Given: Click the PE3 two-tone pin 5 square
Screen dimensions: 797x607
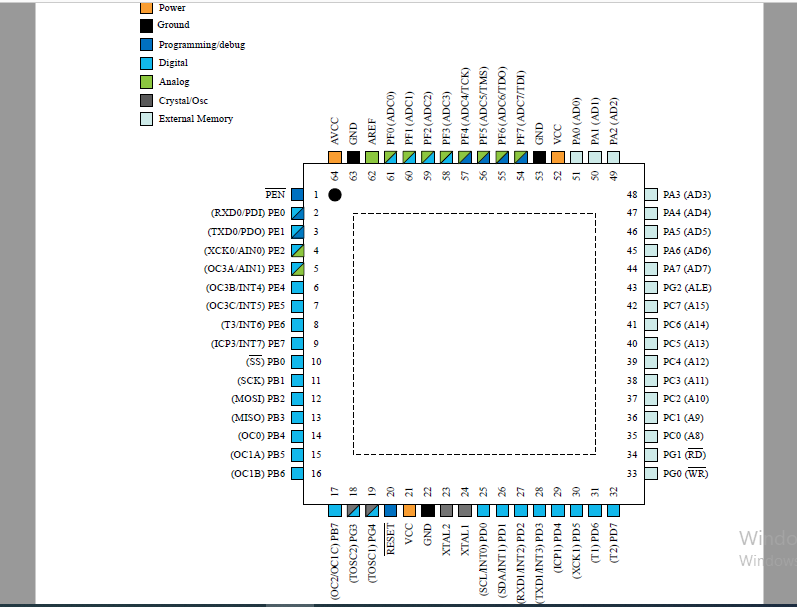Looking at the screenshot, I should coord(297,269).
